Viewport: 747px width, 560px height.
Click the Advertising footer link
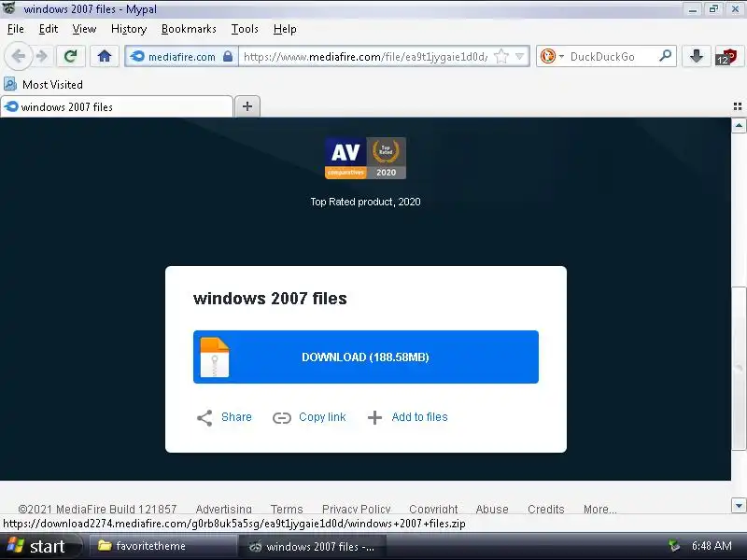(223, 509)
